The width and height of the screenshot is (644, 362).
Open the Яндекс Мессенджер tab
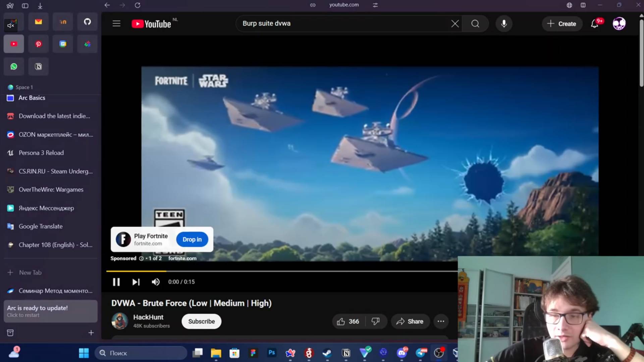click(x=50, y=208)
